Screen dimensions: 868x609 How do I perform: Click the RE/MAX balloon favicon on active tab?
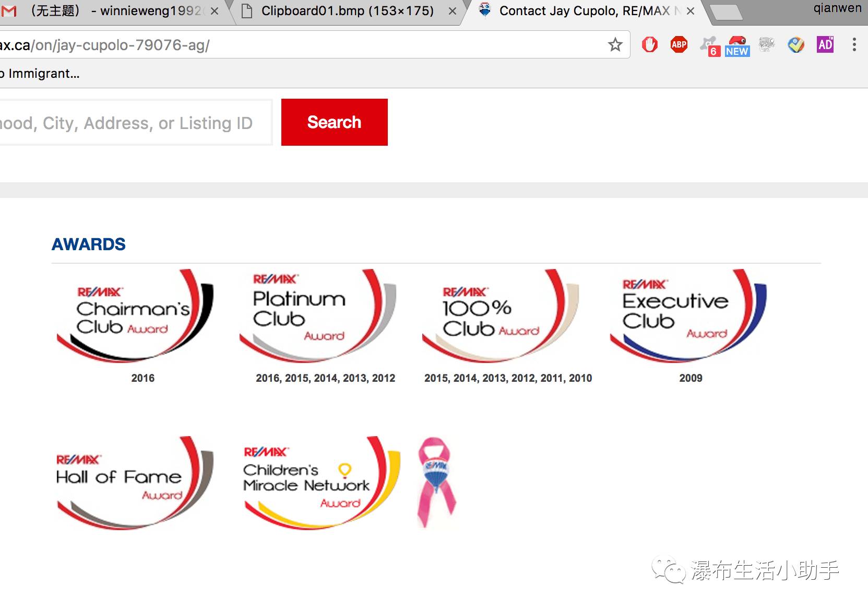click(x=485, y=10)
